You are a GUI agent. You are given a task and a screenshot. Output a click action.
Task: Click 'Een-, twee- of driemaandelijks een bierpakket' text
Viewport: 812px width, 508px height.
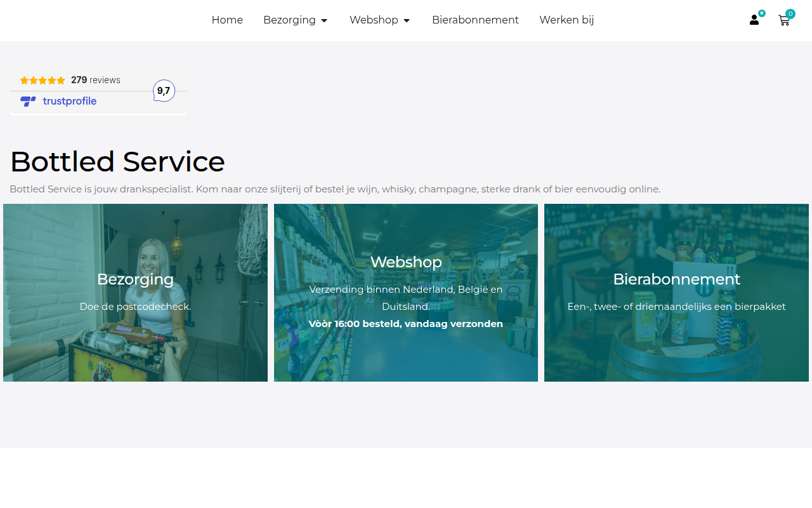676,307
